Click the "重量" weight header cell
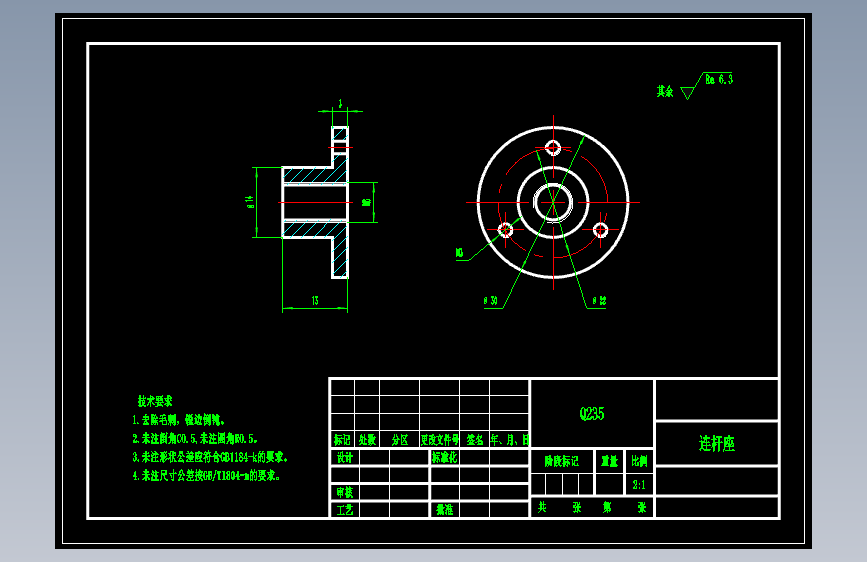Screen dimensions: 867x562 click(609, 461)
